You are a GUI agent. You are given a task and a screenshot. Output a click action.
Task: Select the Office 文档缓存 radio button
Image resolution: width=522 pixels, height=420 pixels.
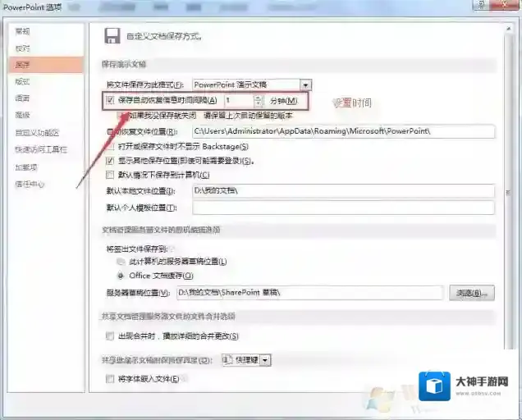[x=121, y=276]
